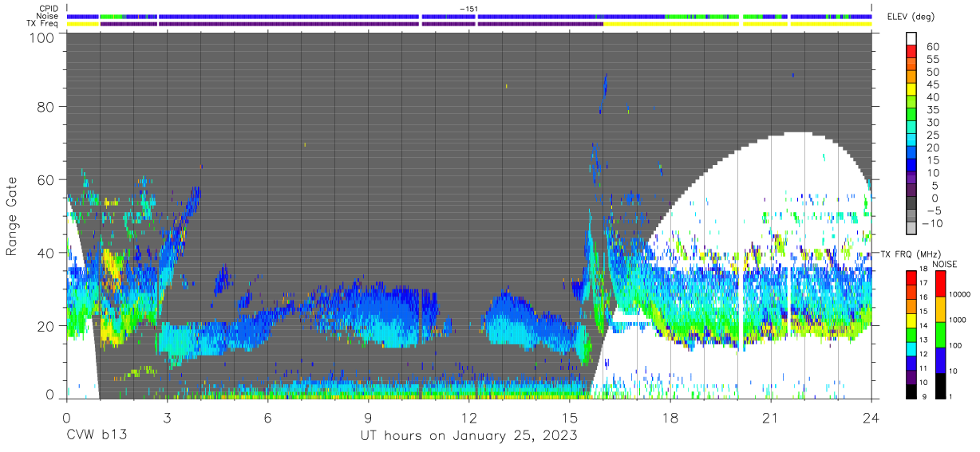
Task: Click the UT hours on January 25, 2023 title
Action: tap(468, 436)
